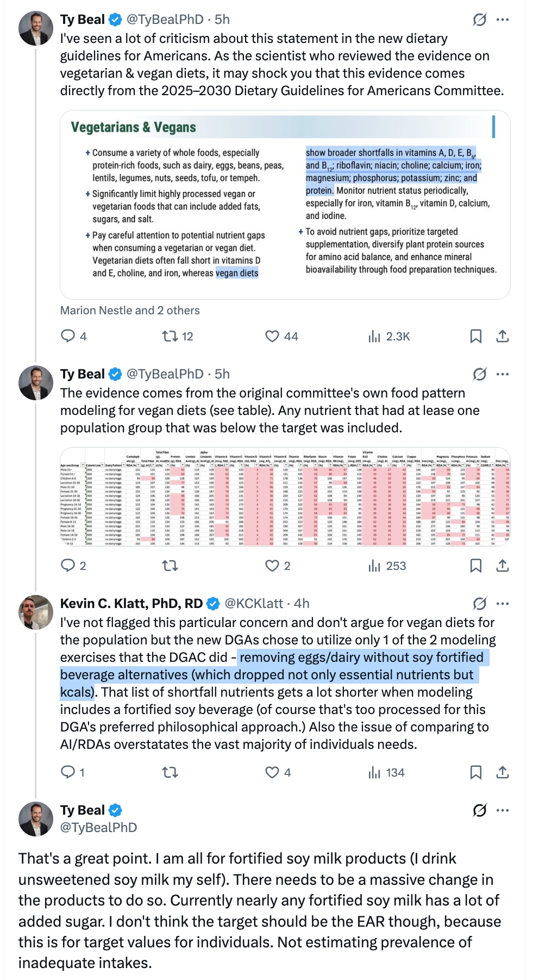This screenshot has width=539, height=980.
Task: Bookmark the food pattern modeling post
Action: point(475,566)
